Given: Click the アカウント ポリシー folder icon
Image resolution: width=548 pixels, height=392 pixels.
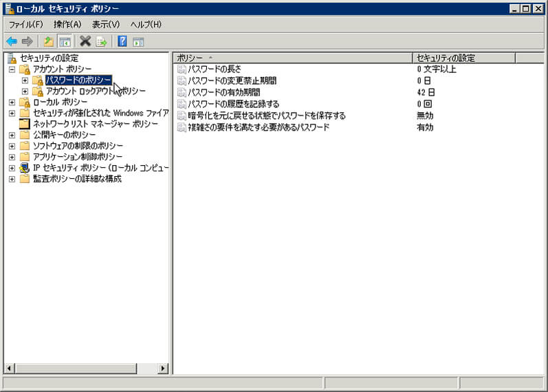Looking at the screenshot, I should [x=25, y=69].
